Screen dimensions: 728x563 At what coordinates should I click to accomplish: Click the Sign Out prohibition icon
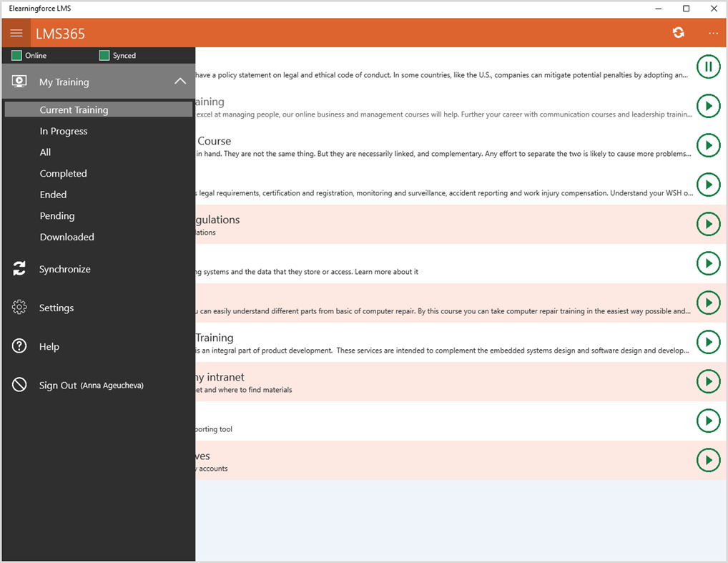click(19, 384)
